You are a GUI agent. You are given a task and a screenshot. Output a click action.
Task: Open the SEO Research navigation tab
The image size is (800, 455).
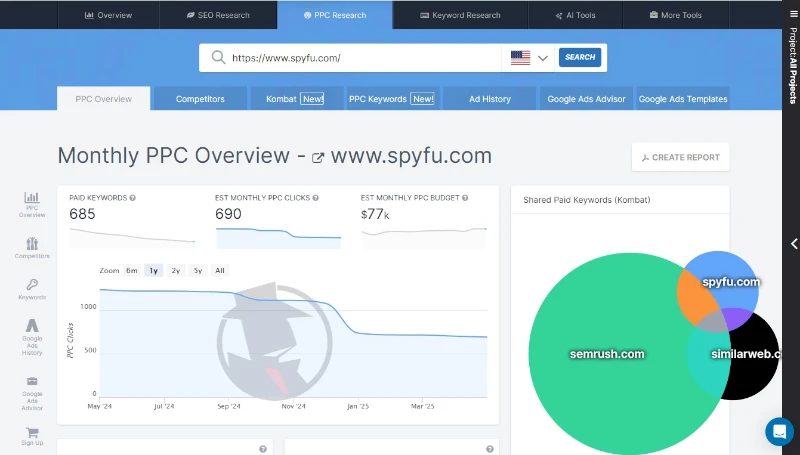click(x=218, y=15)
